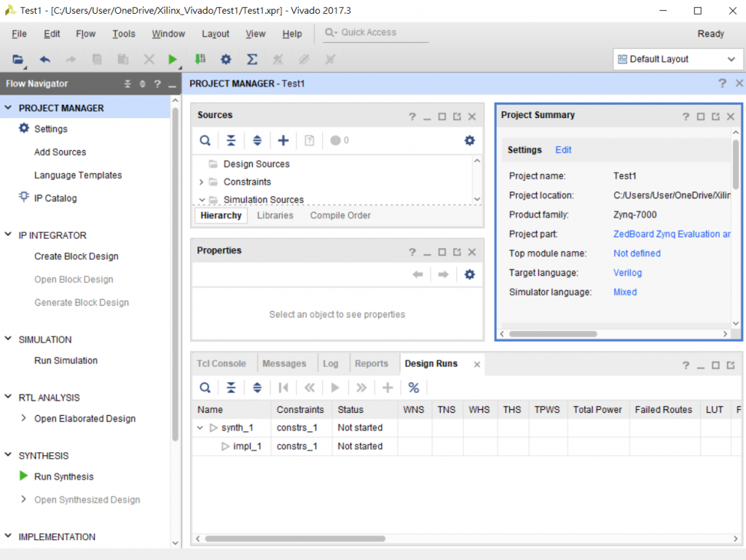Open Flow Navigator help question mark
Viewport: 746px width, 560px height.
point(157,84)
